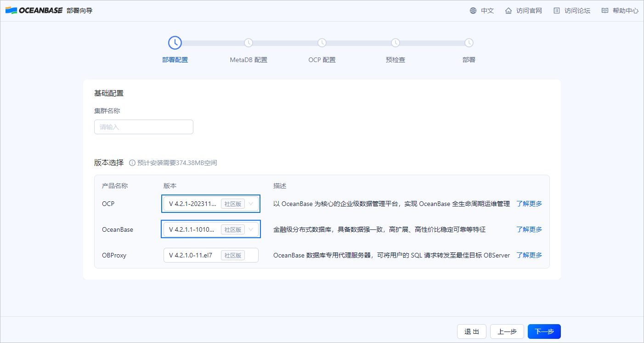Open 帮助中心 link
644x343 pixels.
[x=626, y=11]
